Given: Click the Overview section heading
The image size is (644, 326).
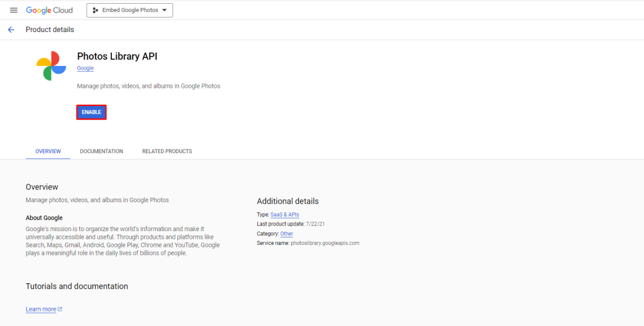Looking at the screenshot, I should click(x=42, y=187).
